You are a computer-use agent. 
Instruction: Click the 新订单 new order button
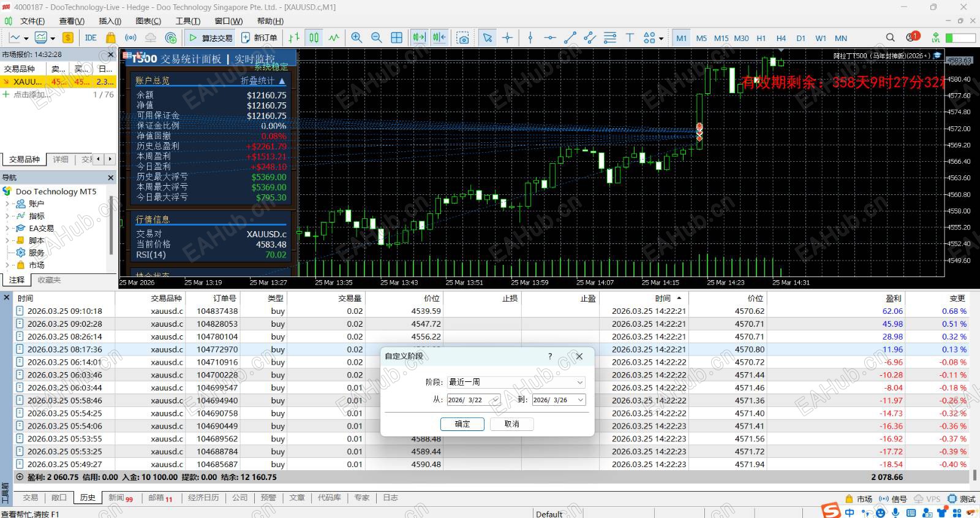pos(259,38)
